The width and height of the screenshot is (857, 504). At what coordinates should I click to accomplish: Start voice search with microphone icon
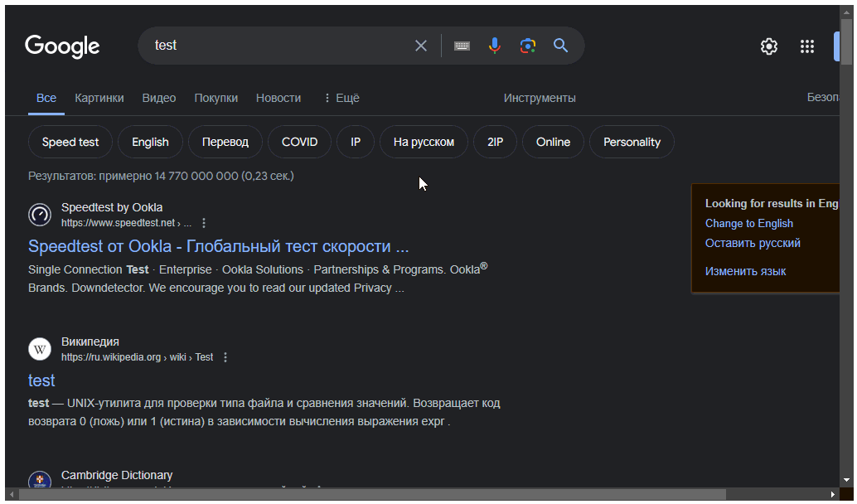(x=495, y=46)
